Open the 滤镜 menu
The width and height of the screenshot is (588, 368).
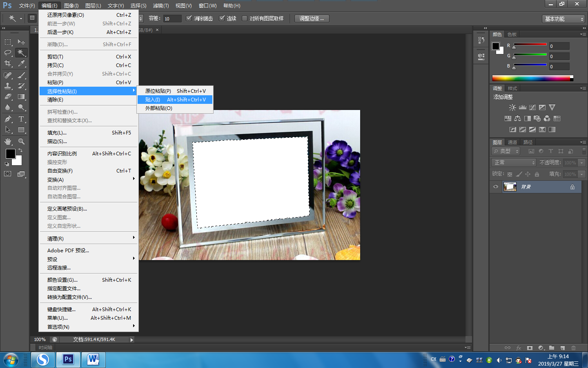click(161, 6)
